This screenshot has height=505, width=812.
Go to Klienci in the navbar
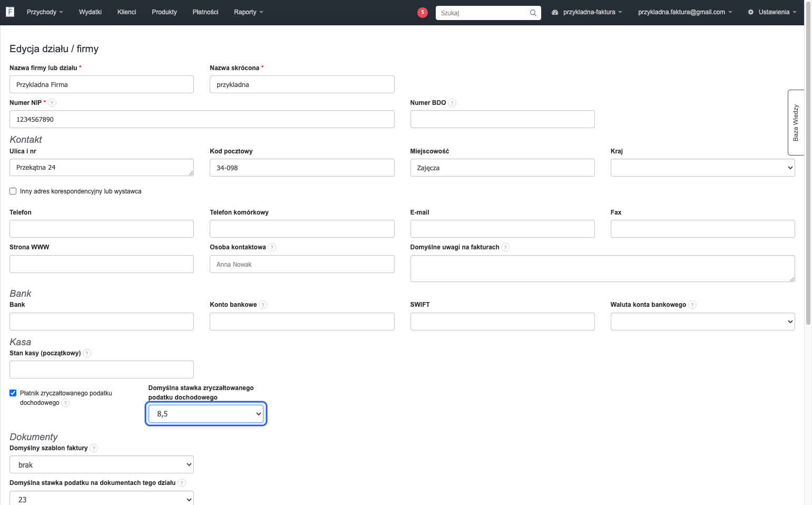click(x=126, y=12)
